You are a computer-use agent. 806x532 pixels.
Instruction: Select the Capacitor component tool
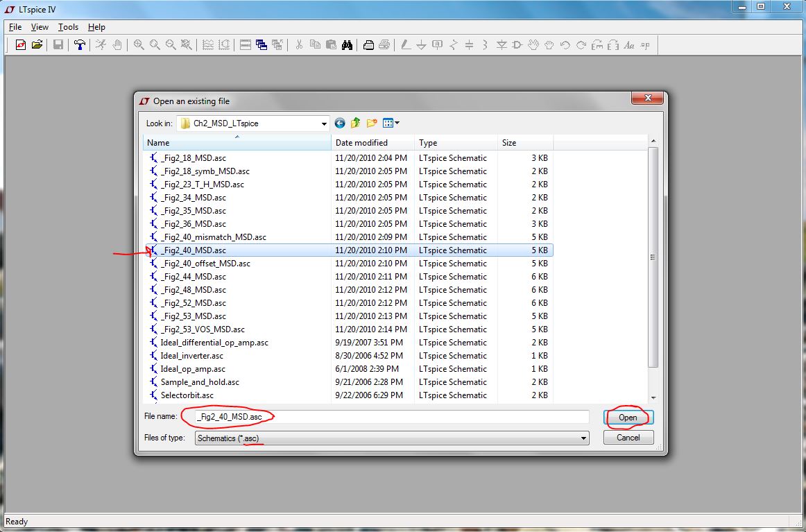(470, 45)
